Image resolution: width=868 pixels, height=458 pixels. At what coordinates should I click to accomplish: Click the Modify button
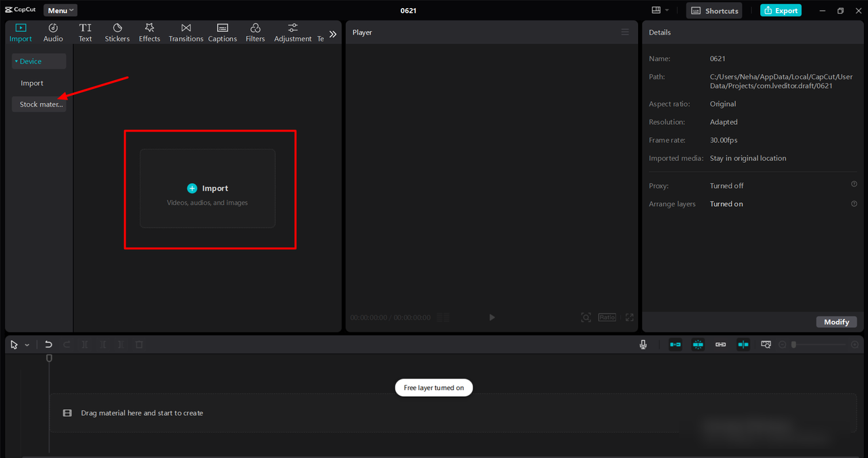(836, 322)
